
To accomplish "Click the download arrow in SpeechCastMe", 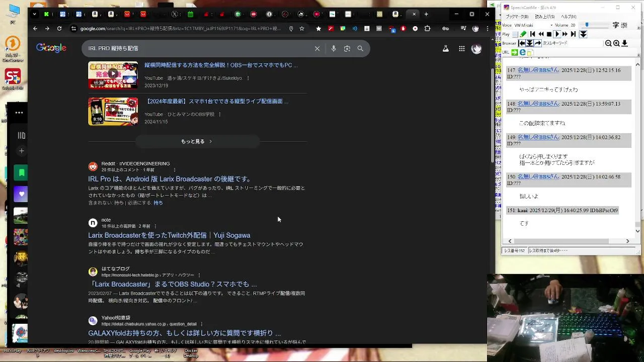I will coord(624,43).
